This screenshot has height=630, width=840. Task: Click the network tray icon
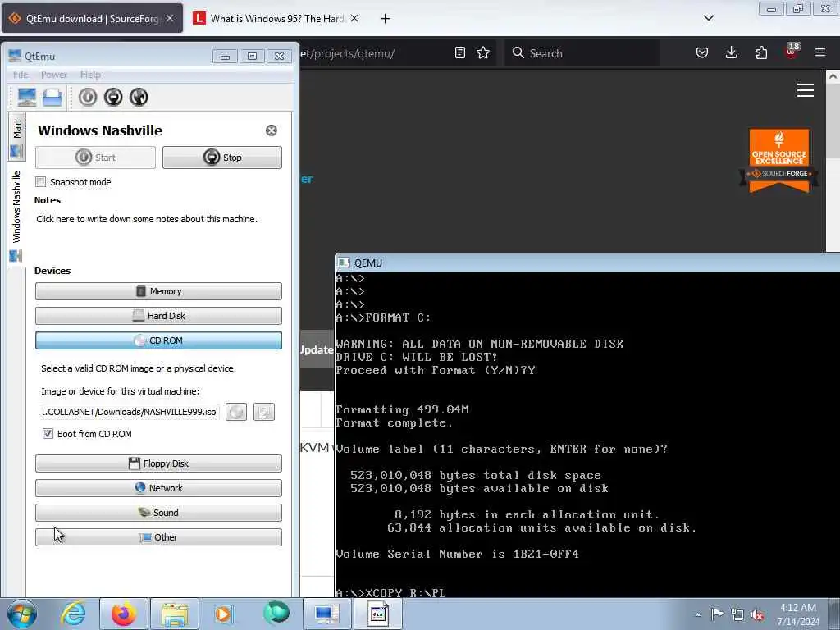[737, 614]
